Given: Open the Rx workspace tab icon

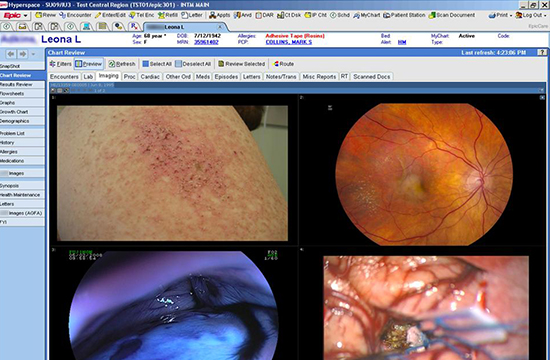Looking at the screenshot, I should [x=134, y=26].
